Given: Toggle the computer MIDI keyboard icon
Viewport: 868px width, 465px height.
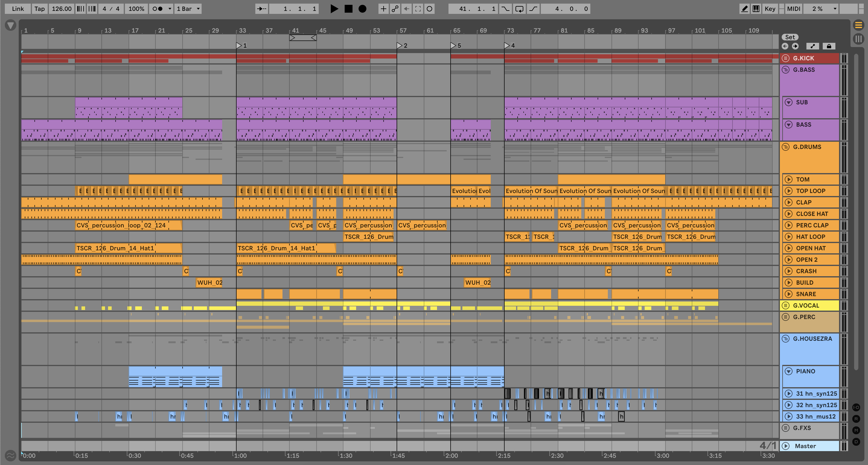Looking at the screenshot, I should coord(756,9).
